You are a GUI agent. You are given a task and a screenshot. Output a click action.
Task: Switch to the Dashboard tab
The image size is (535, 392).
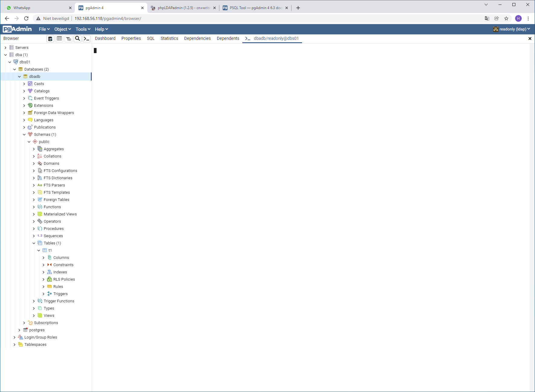coord(105,38)
